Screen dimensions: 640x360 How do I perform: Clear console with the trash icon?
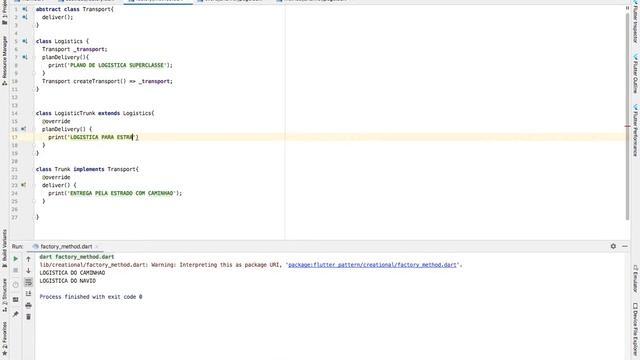click(x=28, y=316)
